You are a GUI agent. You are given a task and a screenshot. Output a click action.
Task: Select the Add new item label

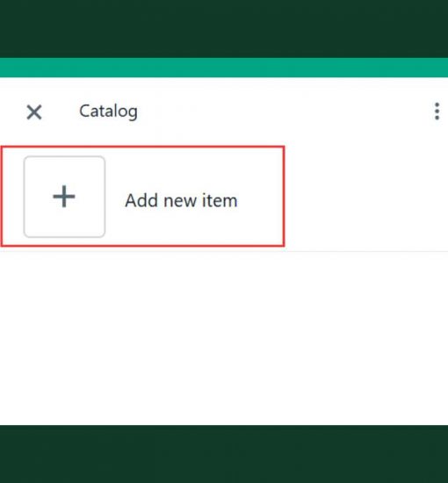point(181,200)
